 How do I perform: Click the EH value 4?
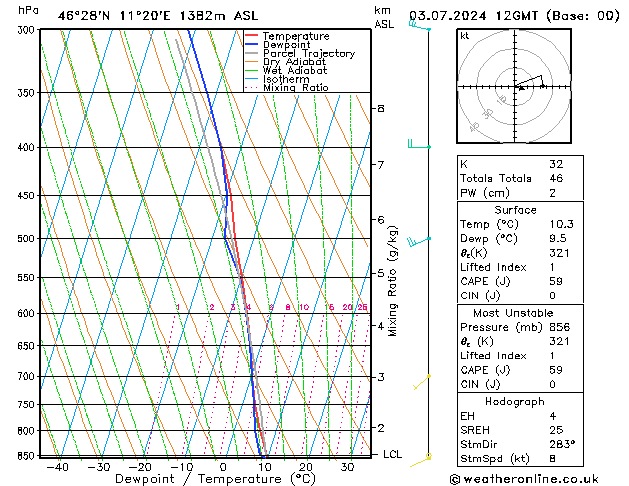(x=552, y=416)
